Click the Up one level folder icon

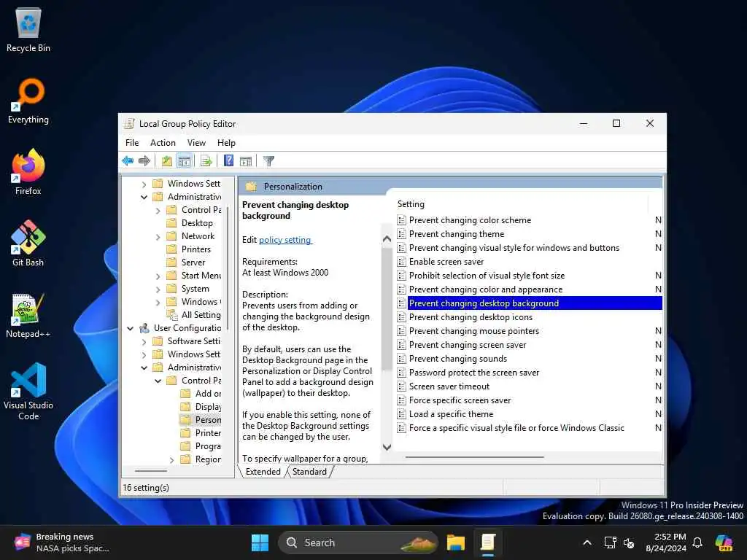167,161
